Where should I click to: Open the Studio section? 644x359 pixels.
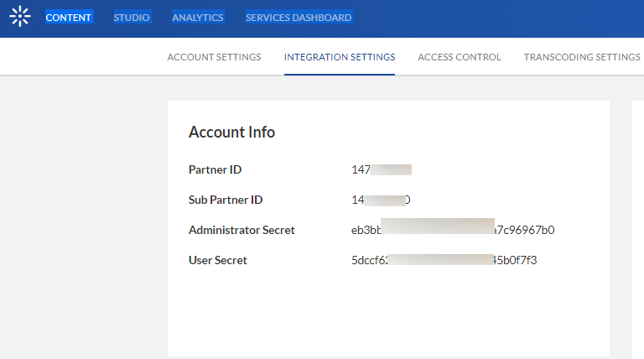click(x=132, y=18)
